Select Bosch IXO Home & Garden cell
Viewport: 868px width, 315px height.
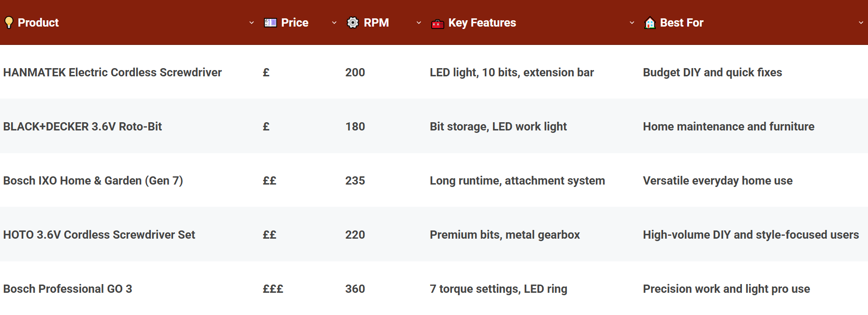[93, 181]
